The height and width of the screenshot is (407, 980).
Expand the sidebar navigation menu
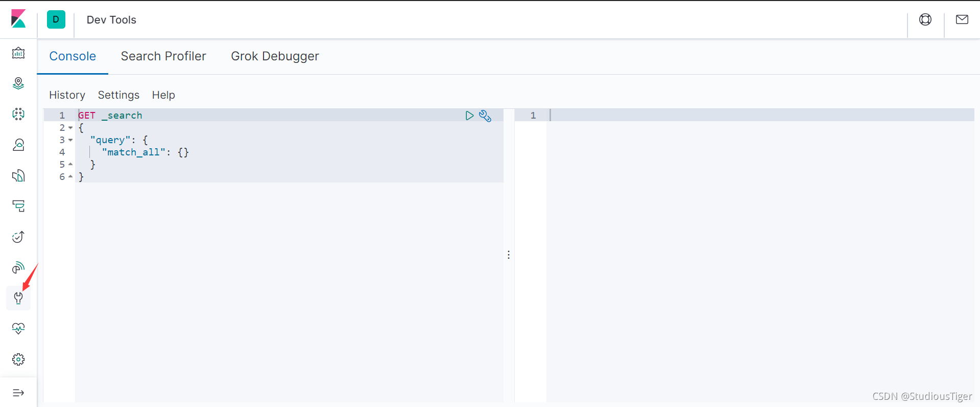point(18,393)
